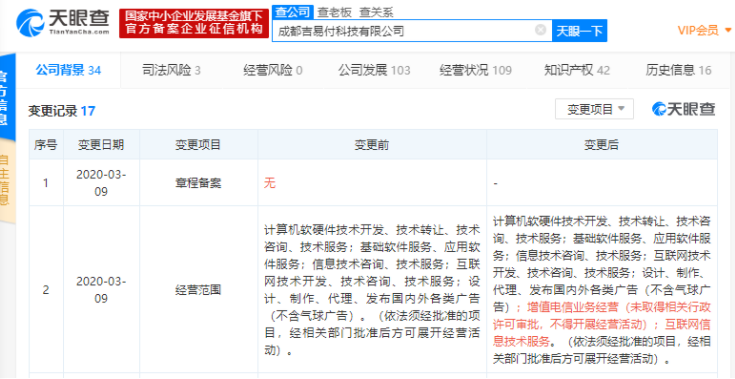Switch to the 查关系 search tab
The image size is (735, 379).
pos(376,12)
